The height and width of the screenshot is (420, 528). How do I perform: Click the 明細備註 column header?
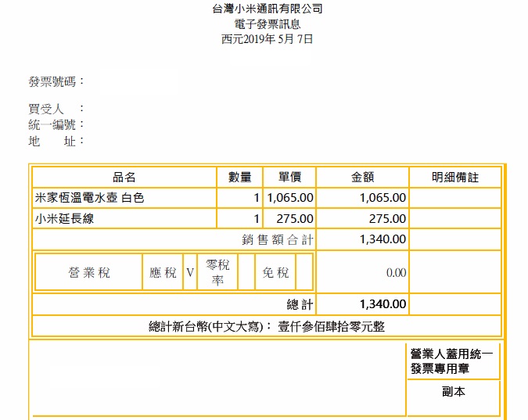(x=455, y=178)
